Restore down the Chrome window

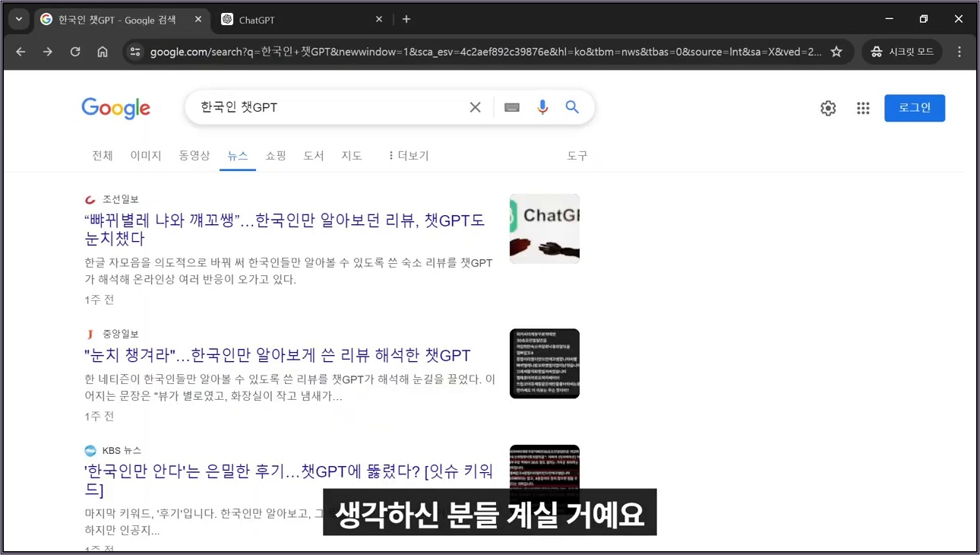click(x=924, y=19)
